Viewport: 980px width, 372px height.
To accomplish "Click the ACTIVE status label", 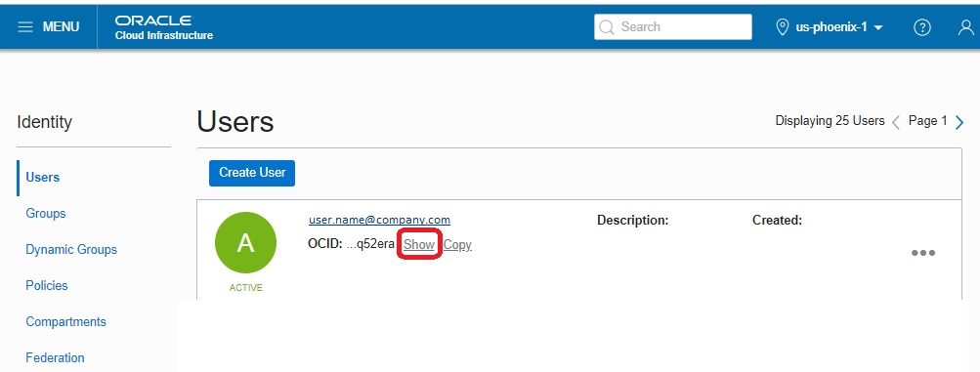I will coord(245,288).
